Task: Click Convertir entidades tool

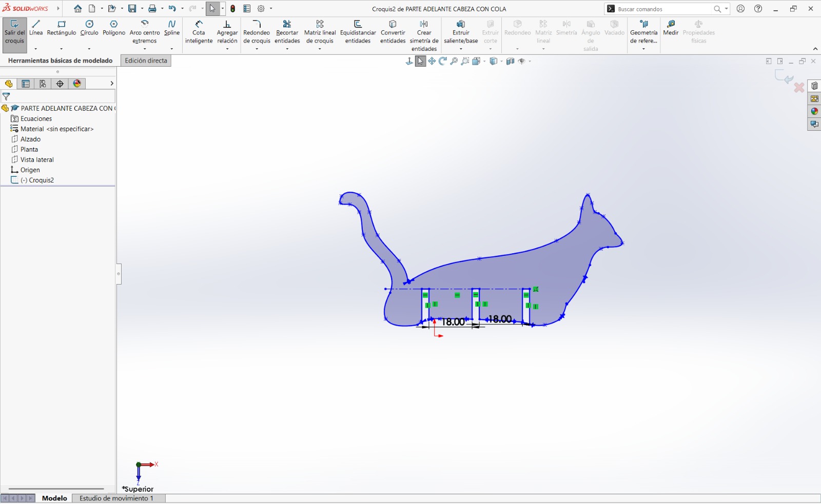Action: pyautogui.click(x=393, y=32)
